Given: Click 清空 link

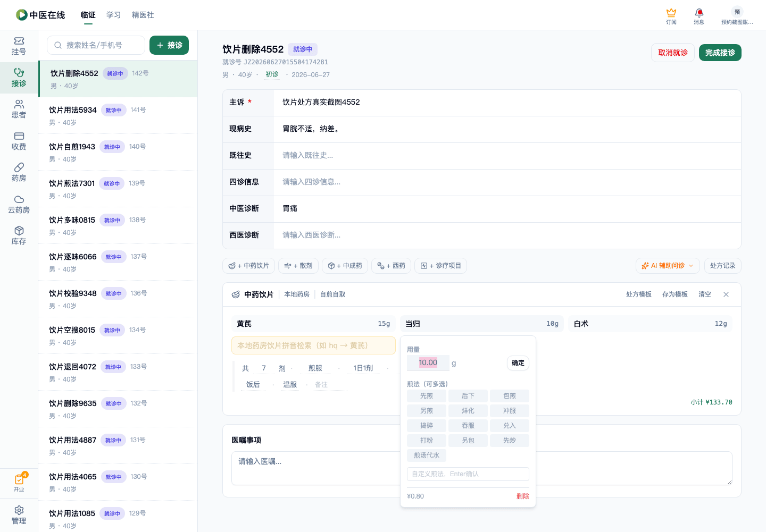Looking at the screenshot, I should click(705, 294).
